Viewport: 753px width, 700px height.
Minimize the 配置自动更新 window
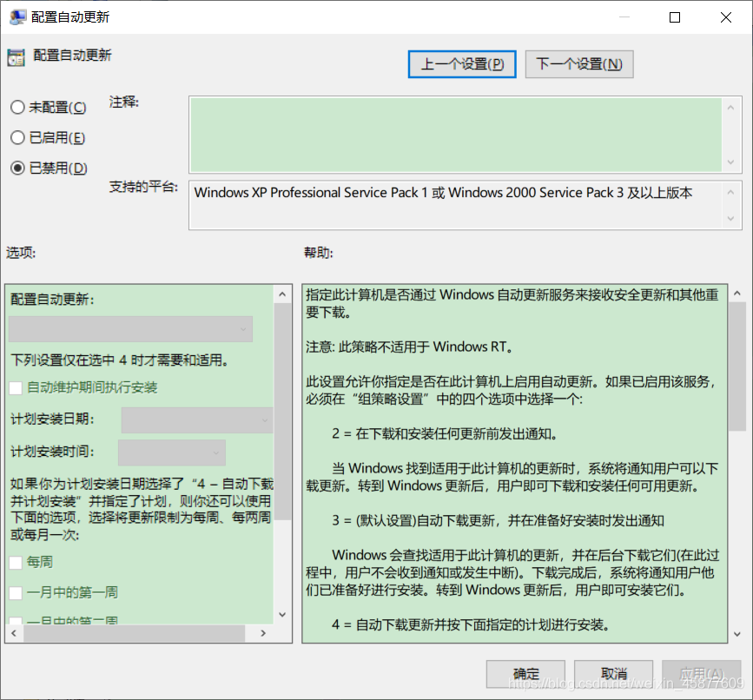coord(624,17)
